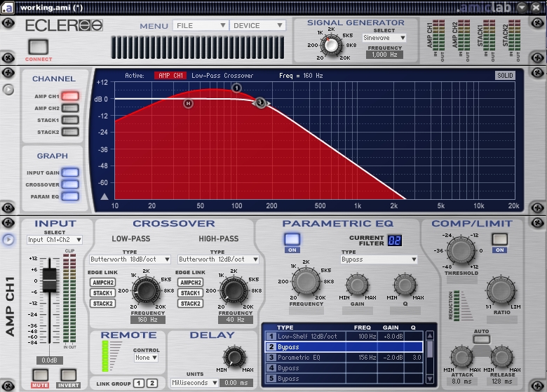Click the compressor threshold knob
The image size is (547, 392).
(461, 251)
